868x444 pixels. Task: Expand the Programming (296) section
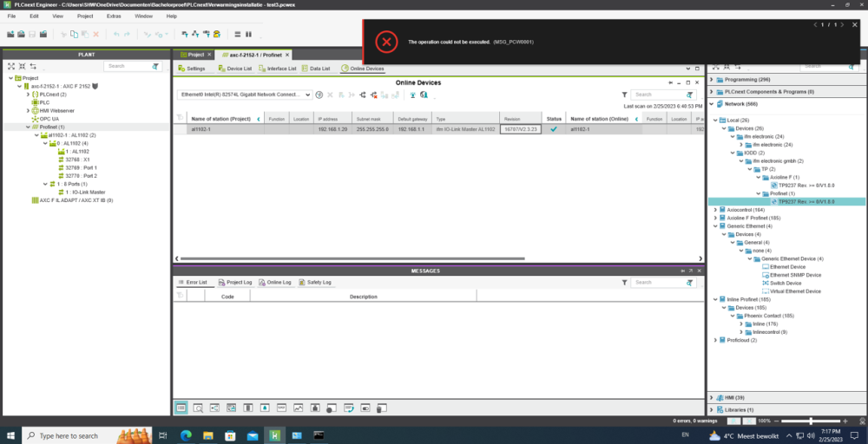click(x=713, y=80)
